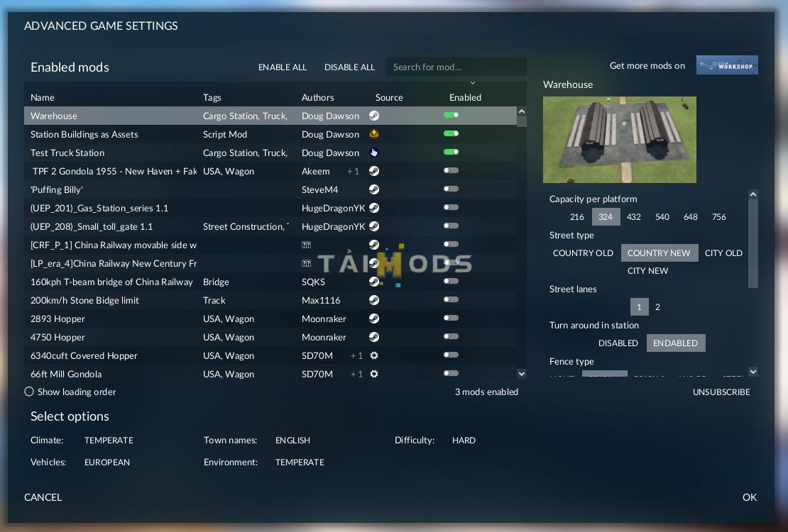This screenshot has width=788, height=532.
Task: Select the 4750 Hopper mod row
Action: pyautogui.click(x=270, y=337)
